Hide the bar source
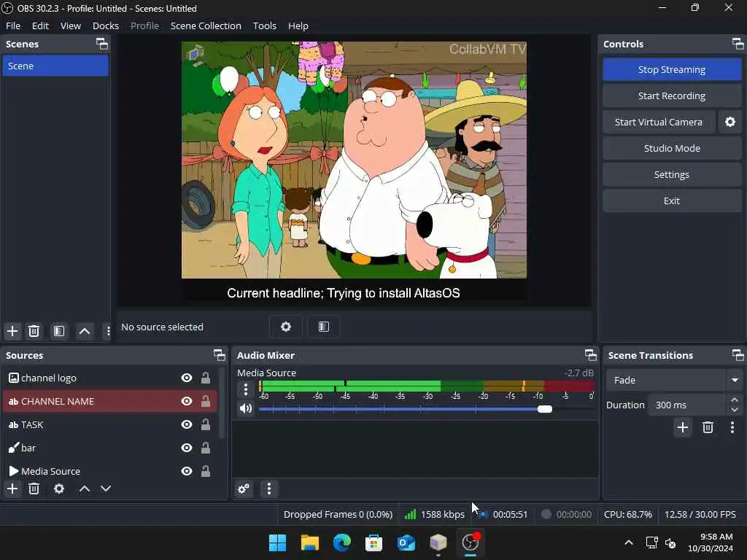747x560 pixels. coord(187,448)
